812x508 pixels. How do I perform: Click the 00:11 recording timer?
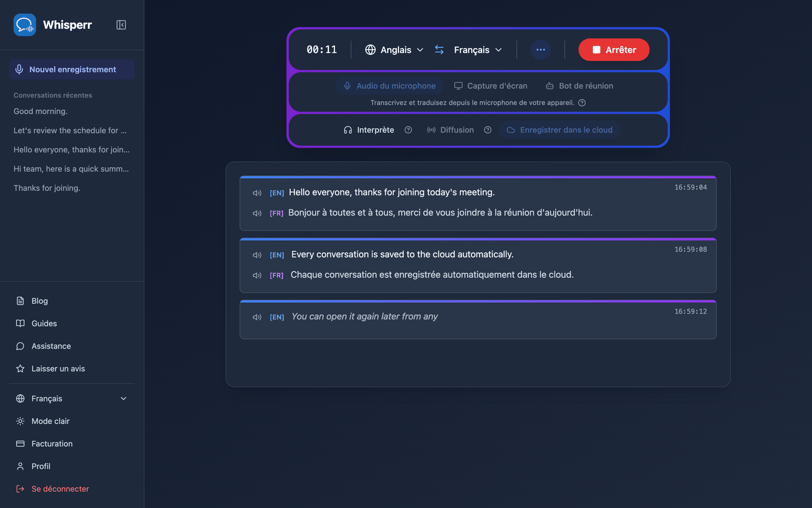pos(322,50)
